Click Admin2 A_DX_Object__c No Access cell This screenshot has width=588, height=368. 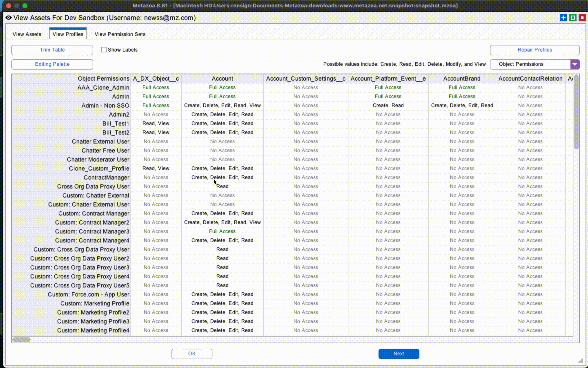pyautogui.click(x=156, y=114)
